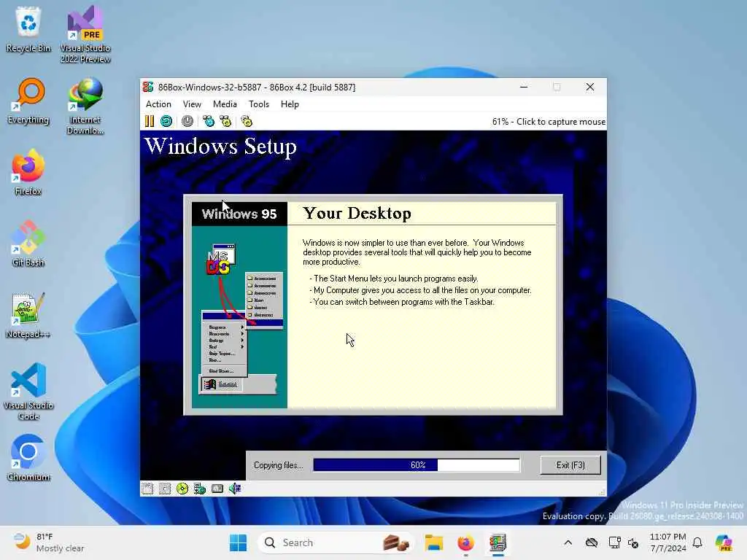The image size is (747, 560).
Task: Open notifications bell icon
Action: [x=697, y=542]
